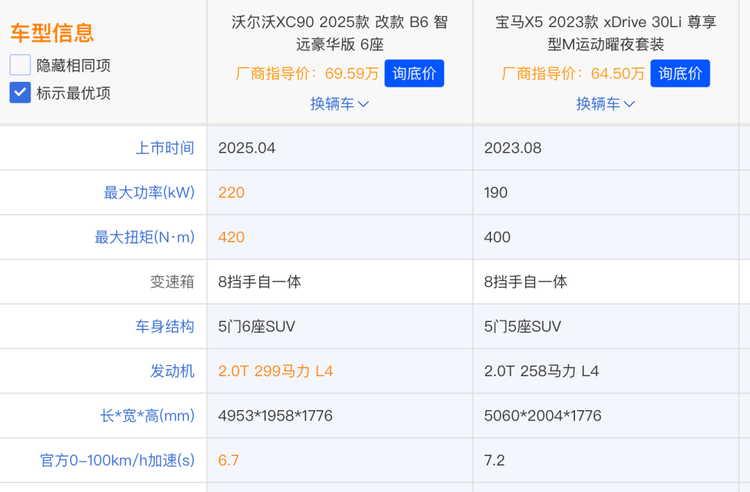
Task: Click 询底价 for the BMW X5
Action: (680, 73)
